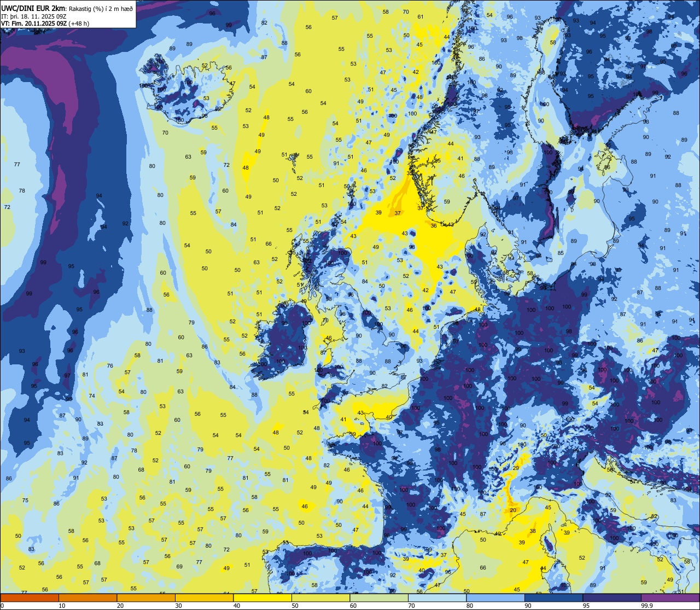Click the 70–80% light blue legend swatch
This screenshot has height=610, width=700.
437,598
